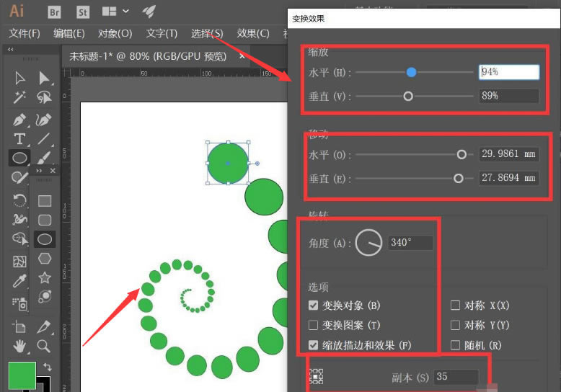Focus the horizontal scale 94% field
561x392 pixels.
(509, 72)
